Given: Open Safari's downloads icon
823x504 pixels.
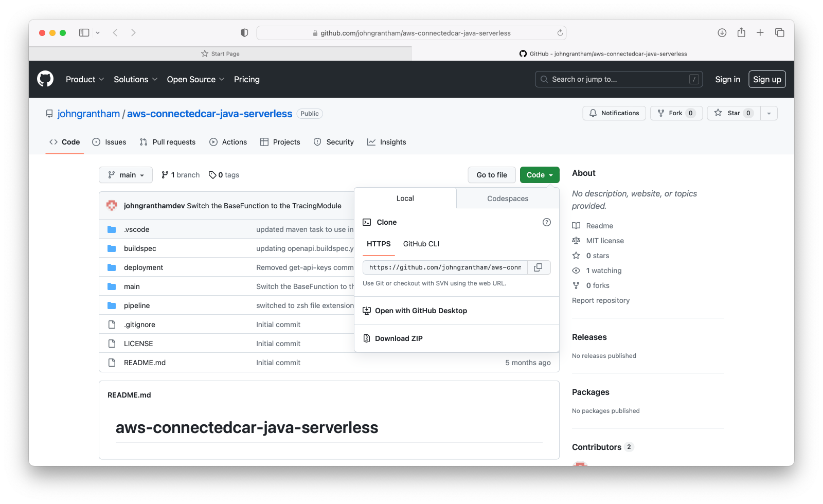Looking at the screenshot, I should (x=722, y=33).
